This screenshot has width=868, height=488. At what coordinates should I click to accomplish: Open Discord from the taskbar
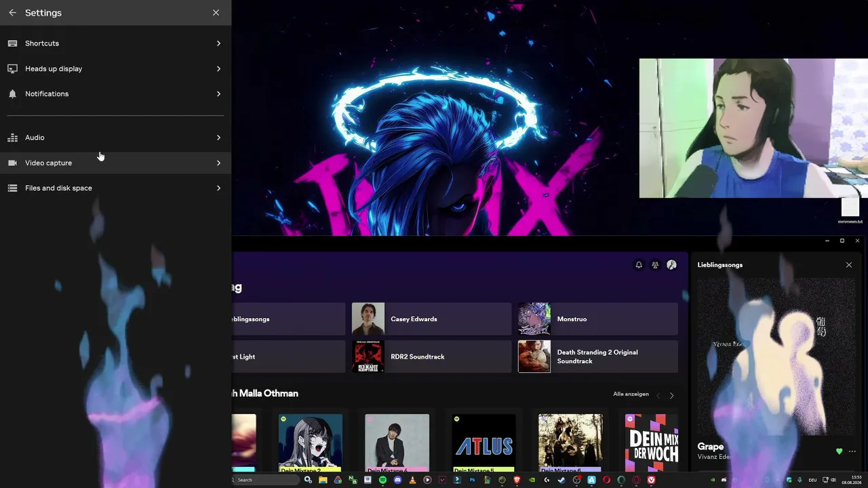tap(397, 480)
